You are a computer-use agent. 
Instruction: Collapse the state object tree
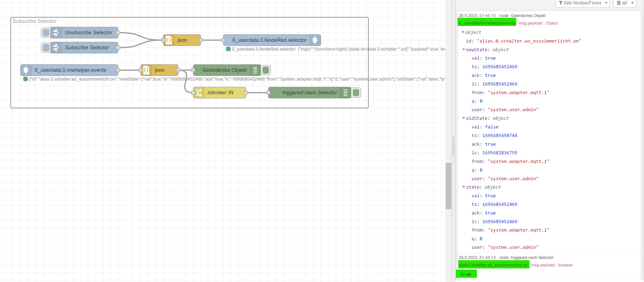click(464, 187)
